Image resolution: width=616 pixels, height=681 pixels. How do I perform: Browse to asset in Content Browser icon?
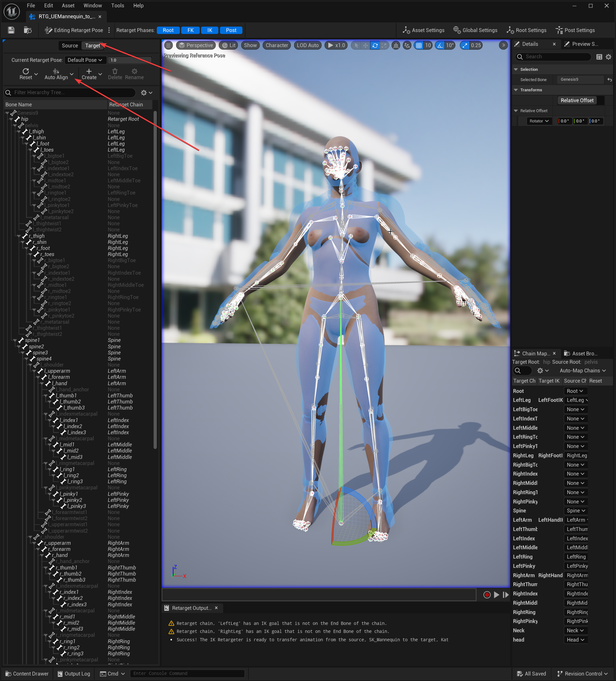click(x=28, y=30)
